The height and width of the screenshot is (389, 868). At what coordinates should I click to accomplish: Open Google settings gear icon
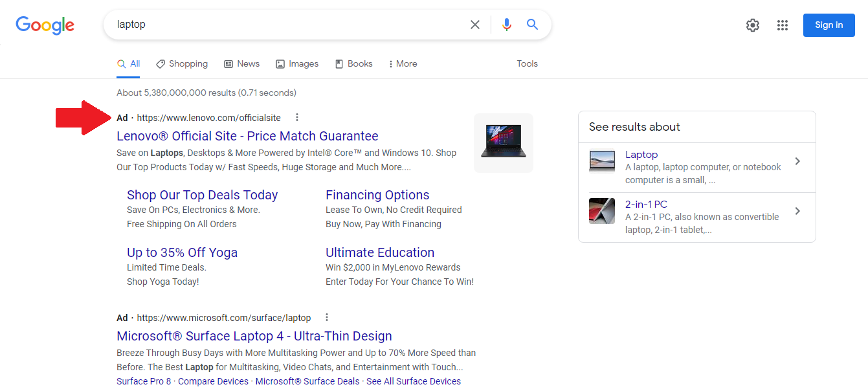[752, 25]
